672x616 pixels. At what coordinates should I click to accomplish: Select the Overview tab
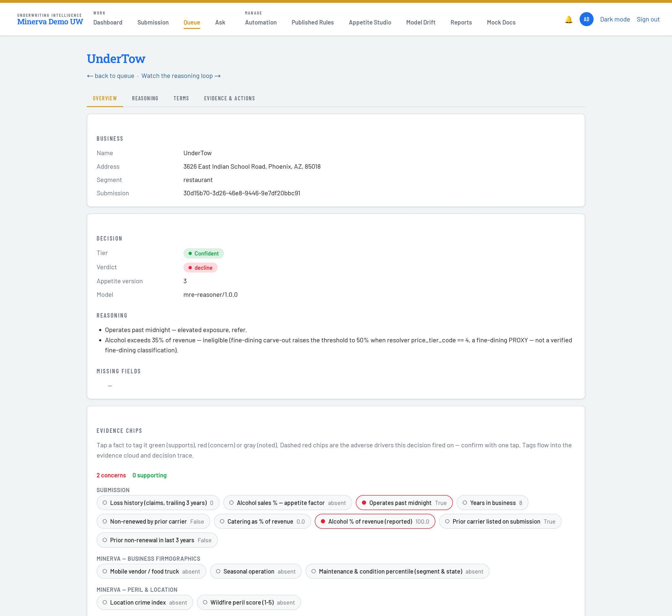tap(105, 98)
